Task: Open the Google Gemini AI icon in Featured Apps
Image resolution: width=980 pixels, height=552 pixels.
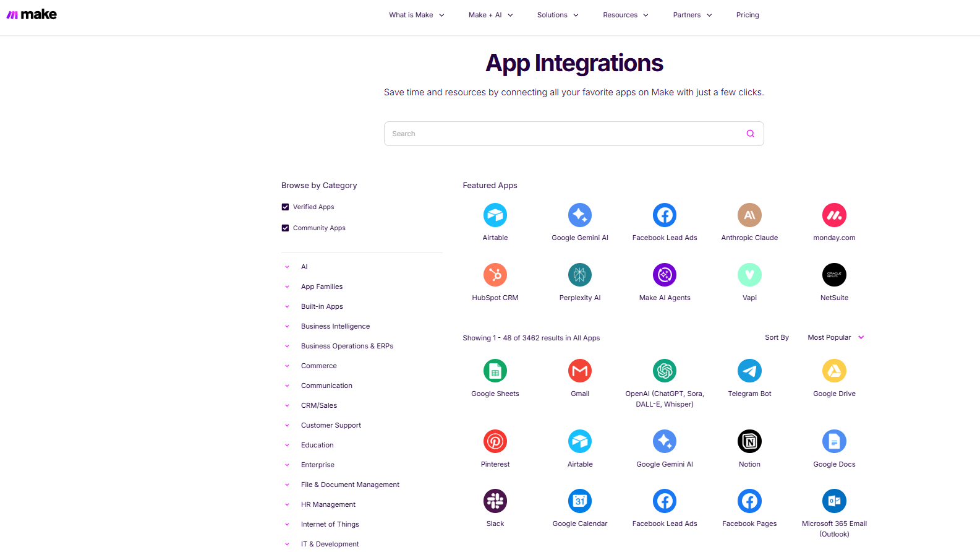Action: [580, 215]
